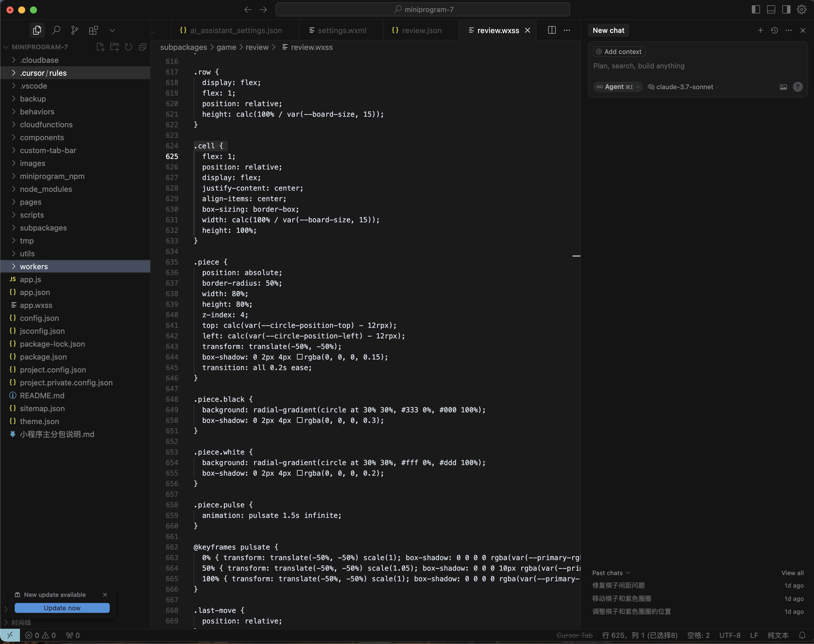
Task: Open the Search view icon
Action: point(56,30)
